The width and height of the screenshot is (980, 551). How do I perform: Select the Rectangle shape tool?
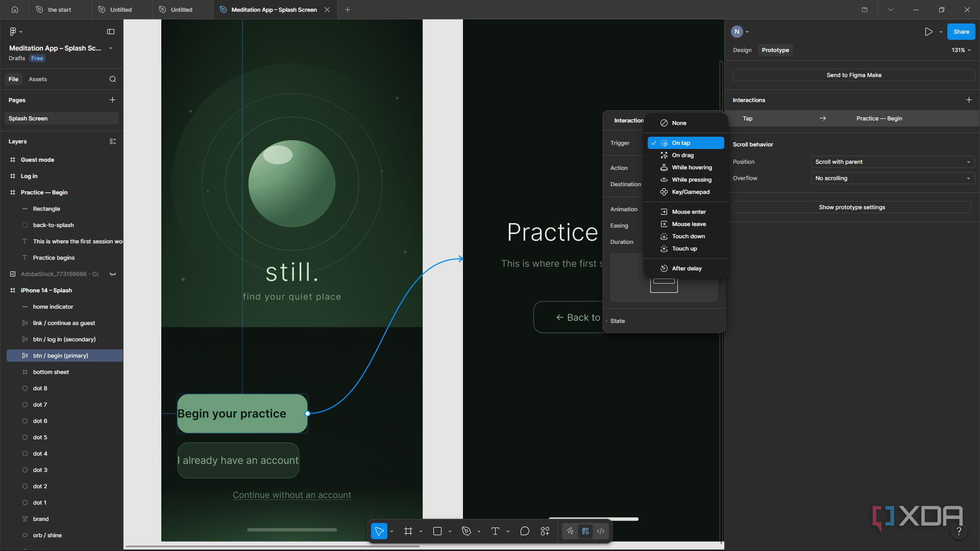(437, 531)
